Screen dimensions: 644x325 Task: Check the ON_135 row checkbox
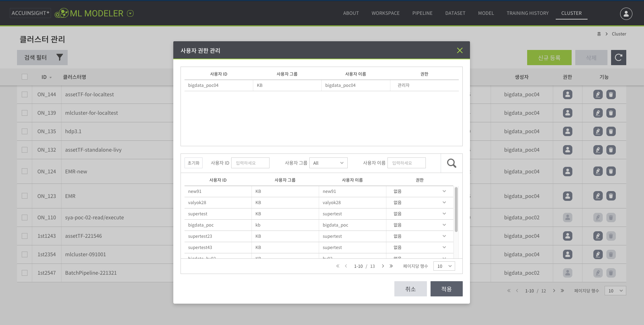25,131
